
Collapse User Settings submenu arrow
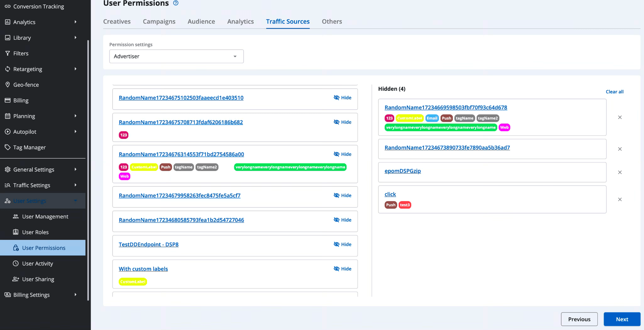coord(75,201)
